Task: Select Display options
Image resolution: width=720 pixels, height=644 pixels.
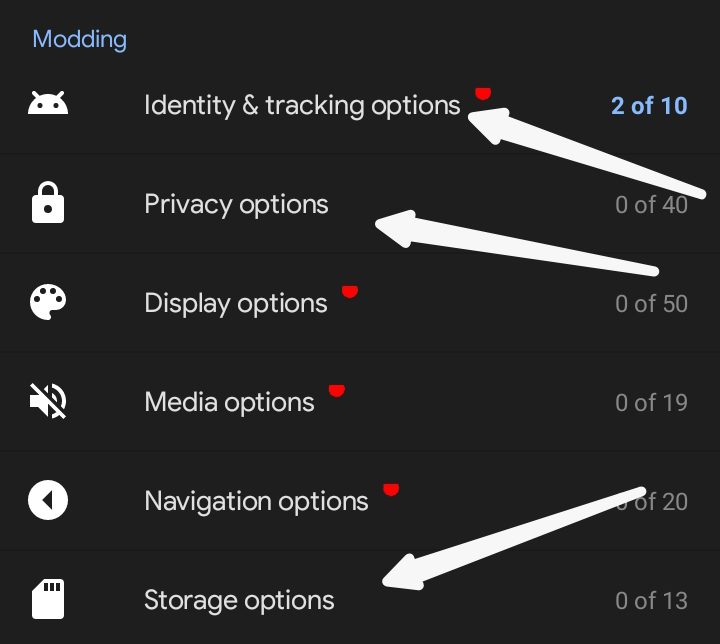Action: (235, 303)
